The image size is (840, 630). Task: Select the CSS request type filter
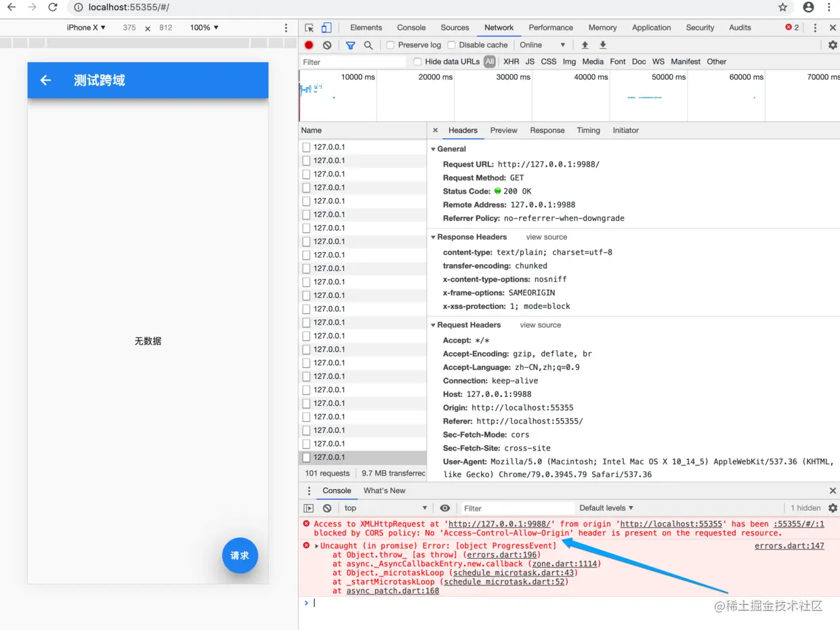[549, 62]
